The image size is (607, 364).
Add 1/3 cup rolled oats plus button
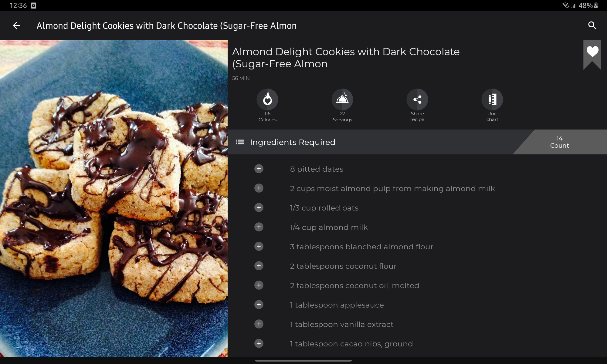coord(259,207)
